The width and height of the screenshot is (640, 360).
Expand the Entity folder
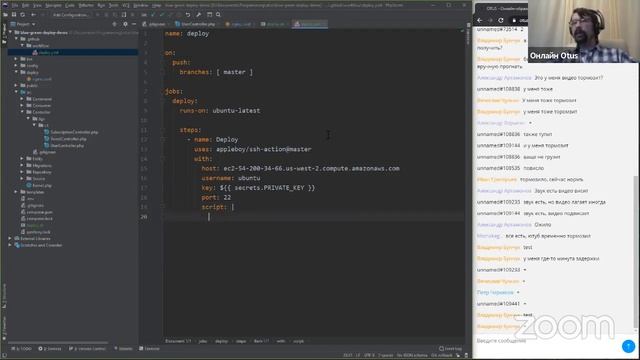pos(22,159)
